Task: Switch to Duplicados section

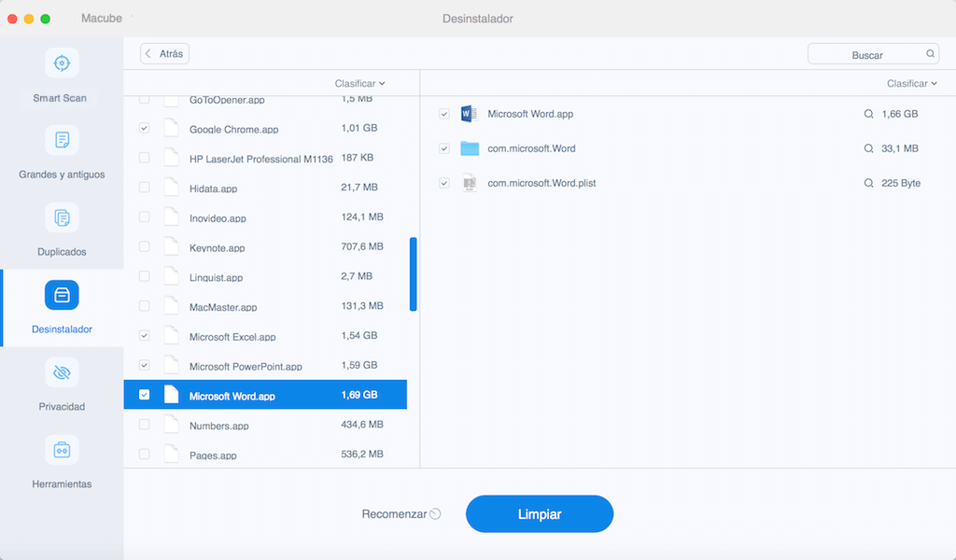Action: tap(62, 252)
